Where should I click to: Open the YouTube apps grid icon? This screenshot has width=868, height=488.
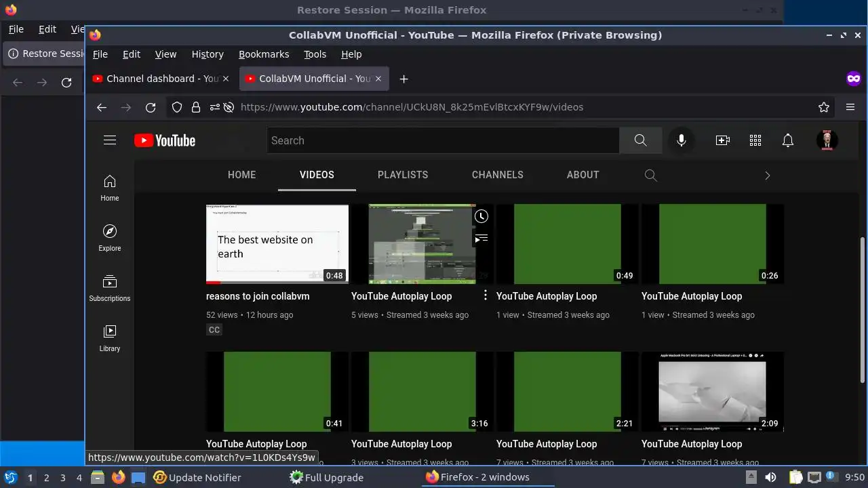click(x=755, y=140)
